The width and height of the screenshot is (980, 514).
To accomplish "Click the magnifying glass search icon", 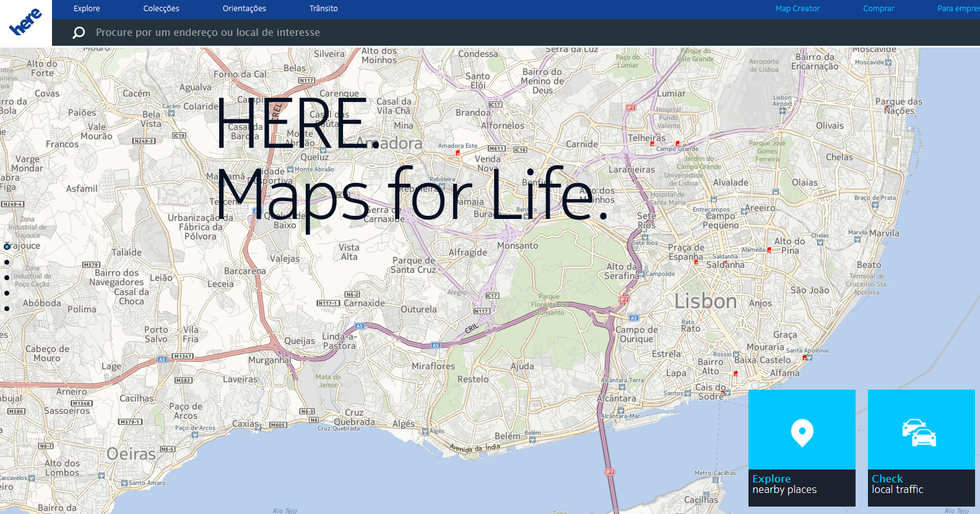I will 79,33.
